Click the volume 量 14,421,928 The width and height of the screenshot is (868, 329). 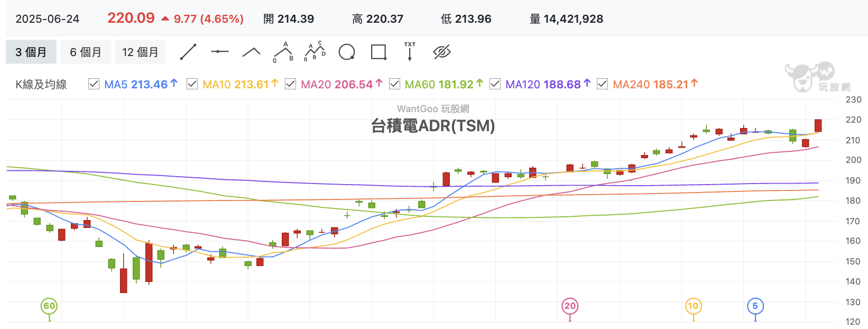[x=566, y=19]
